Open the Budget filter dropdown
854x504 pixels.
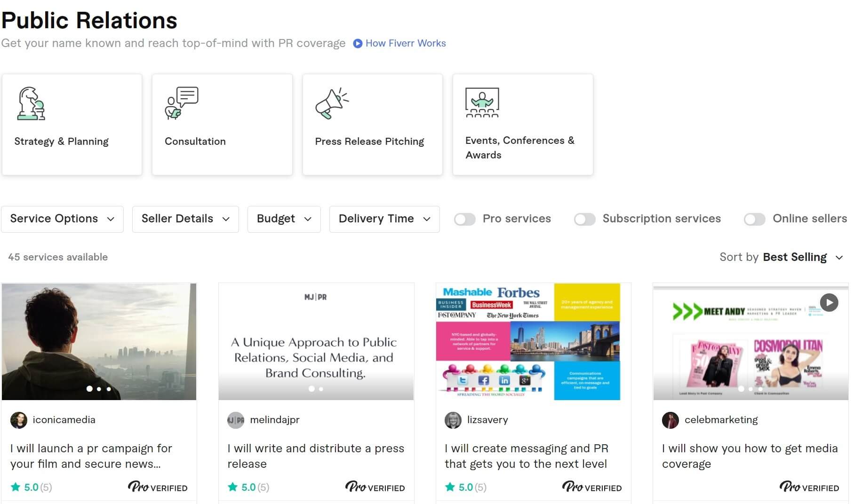284,219
